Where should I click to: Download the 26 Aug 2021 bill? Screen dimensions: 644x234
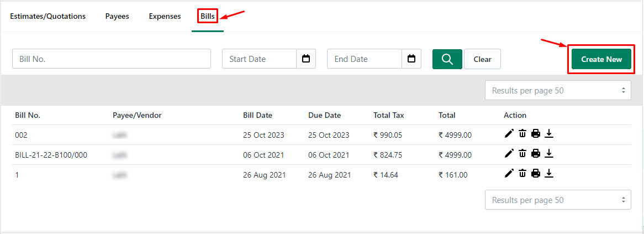(549, 173)
